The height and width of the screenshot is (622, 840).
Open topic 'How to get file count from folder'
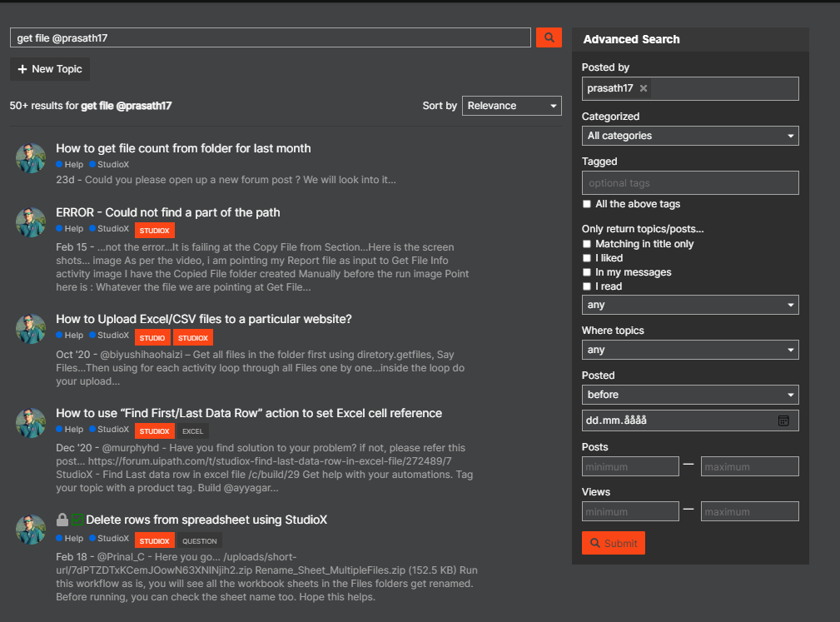[183, 148]
